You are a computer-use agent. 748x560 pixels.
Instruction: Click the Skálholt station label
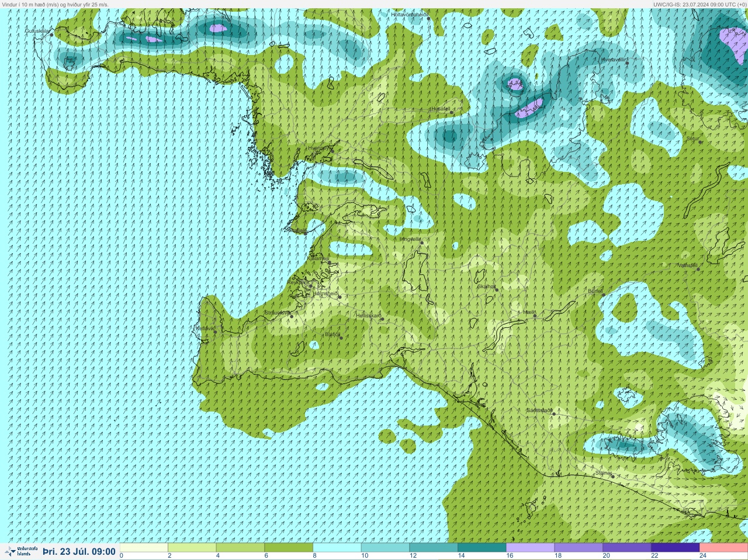click(486, 286)
